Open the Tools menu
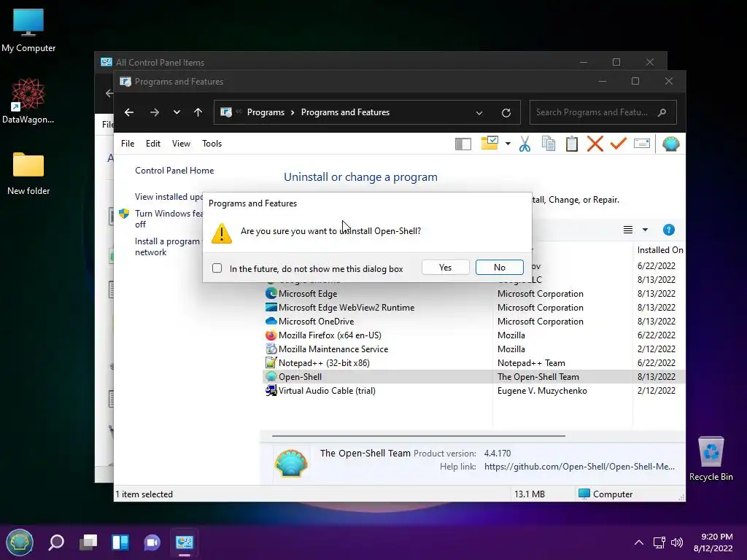 pos(212,144)
